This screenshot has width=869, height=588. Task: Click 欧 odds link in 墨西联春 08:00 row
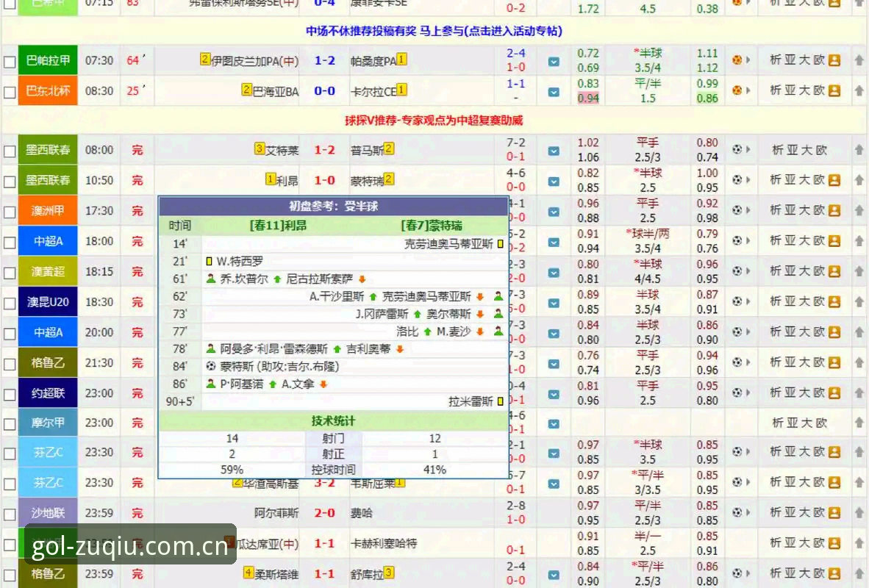tap(821, 150)
